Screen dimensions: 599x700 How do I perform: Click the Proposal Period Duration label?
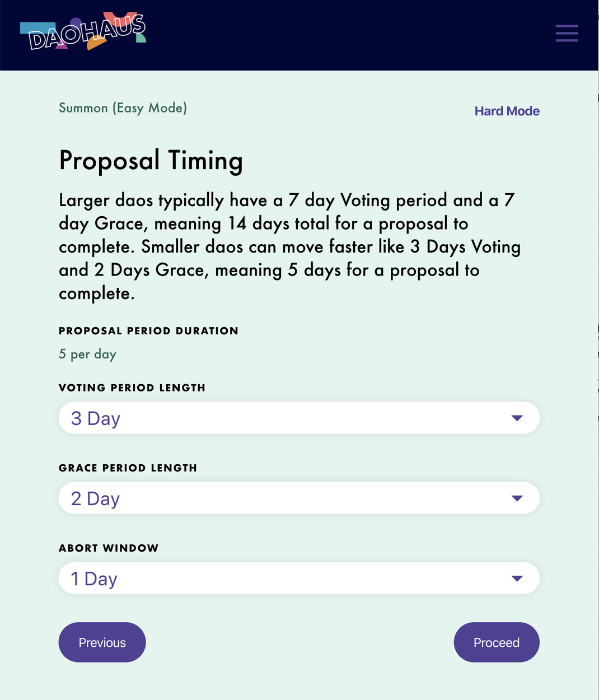148,330
